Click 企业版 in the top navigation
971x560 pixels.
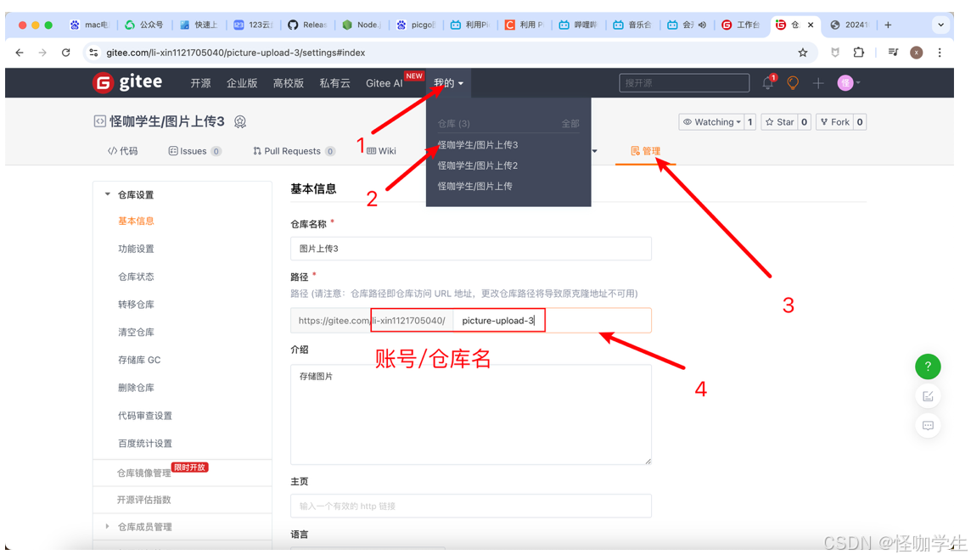[242, 83]
